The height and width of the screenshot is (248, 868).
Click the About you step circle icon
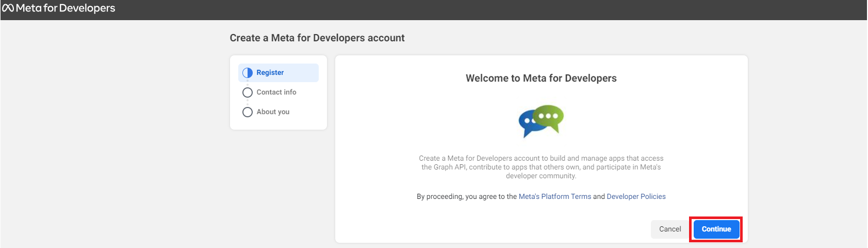248,112
